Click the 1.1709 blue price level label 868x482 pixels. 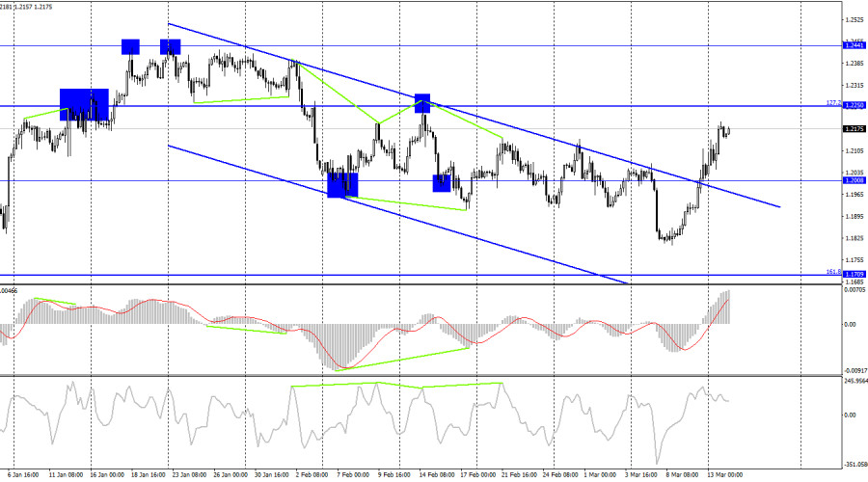(x=854, y=274)
